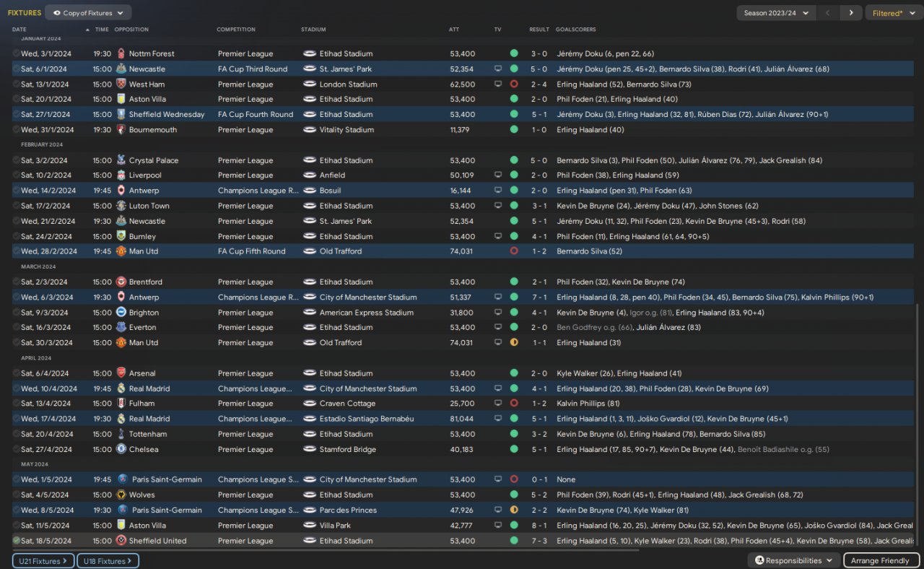
Task: Open the Burnley club badge
Action: (121, 236)
